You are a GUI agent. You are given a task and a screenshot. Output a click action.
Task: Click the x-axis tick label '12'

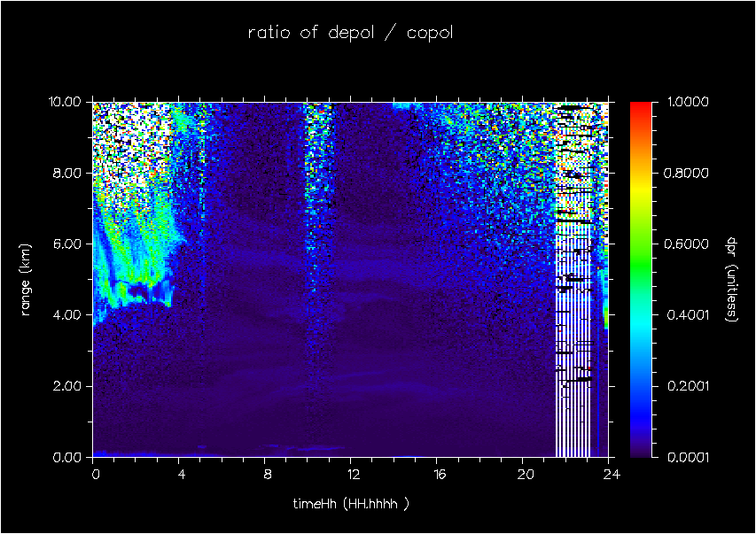pyautogui.click(x=354, y=475)
